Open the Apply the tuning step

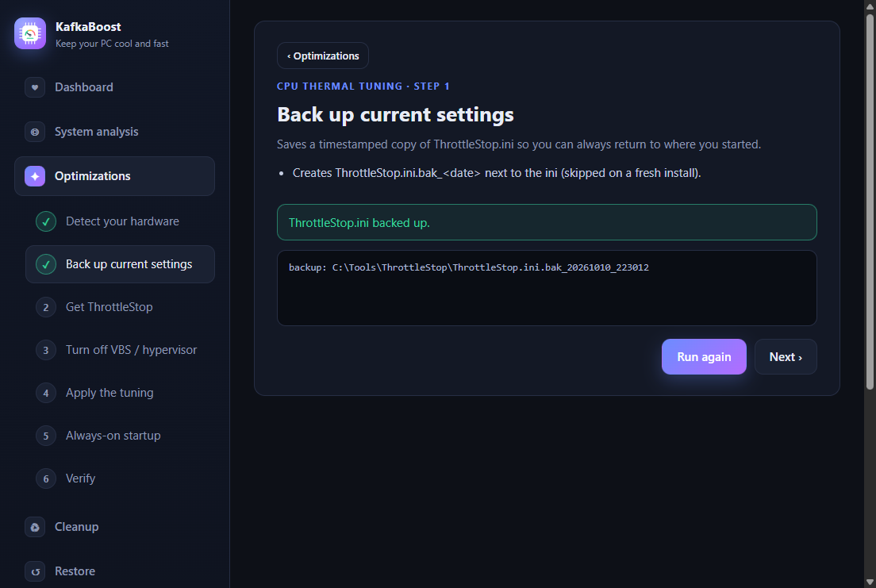(120, 393)
